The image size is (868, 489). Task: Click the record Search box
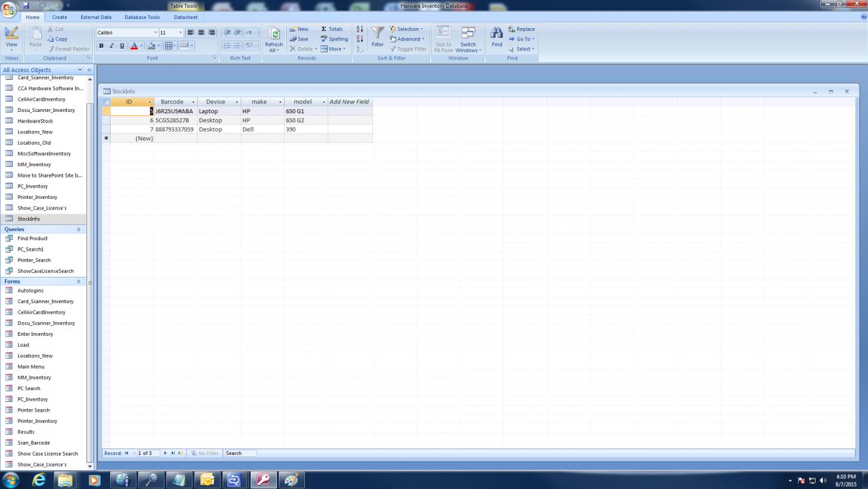pyautogui.click(x=240, y=453)
